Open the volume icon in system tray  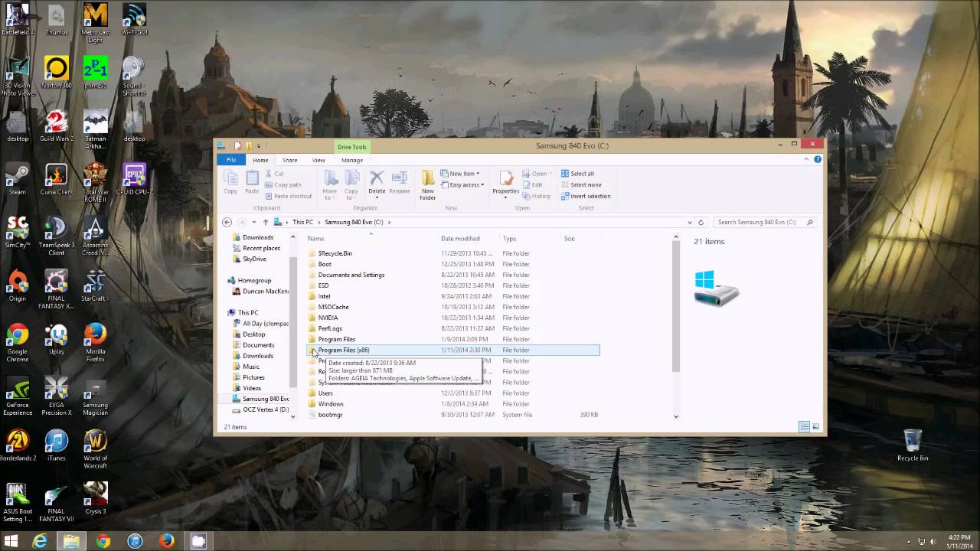933,541
